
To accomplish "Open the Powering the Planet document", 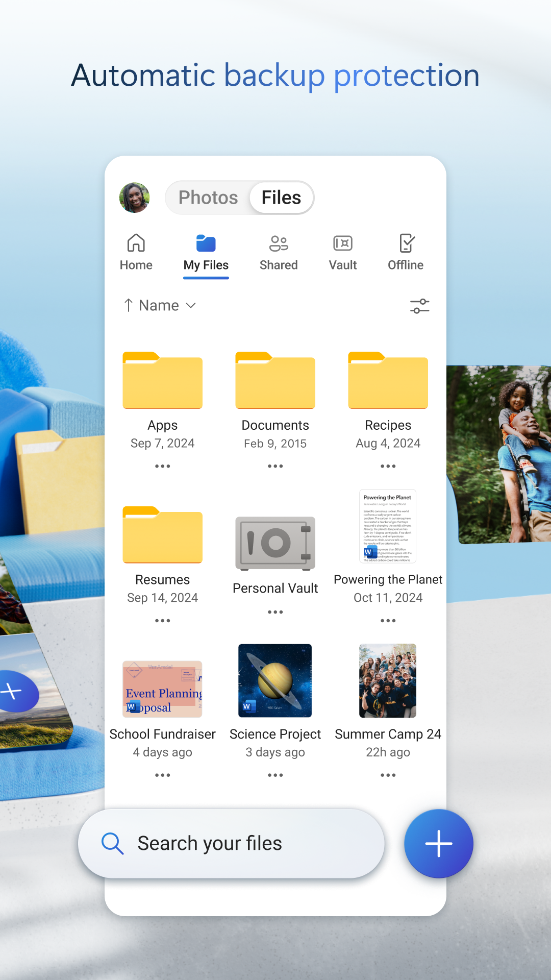I will [388, 527].
